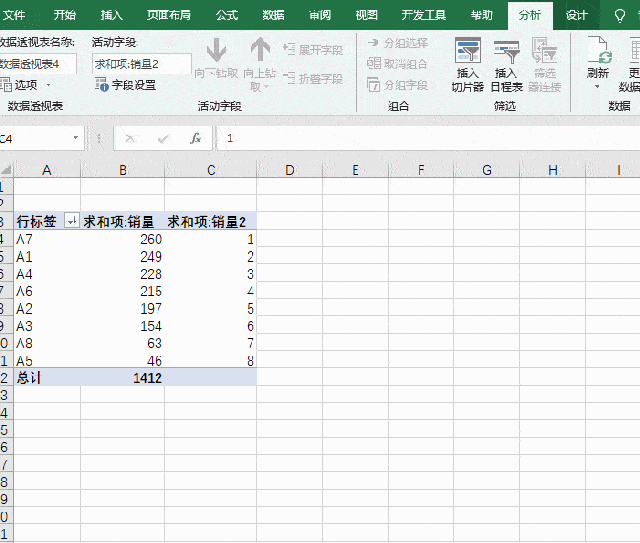Open the Data ribbon tab
The image size is (640, 543).
(x=273, y=16)
